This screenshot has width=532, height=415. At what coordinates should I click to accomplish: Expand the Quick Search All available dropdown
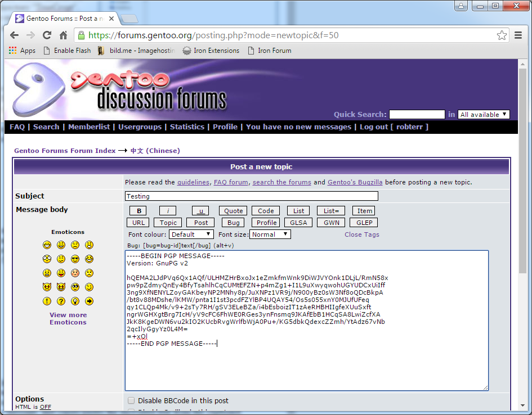tap(484, 115)
